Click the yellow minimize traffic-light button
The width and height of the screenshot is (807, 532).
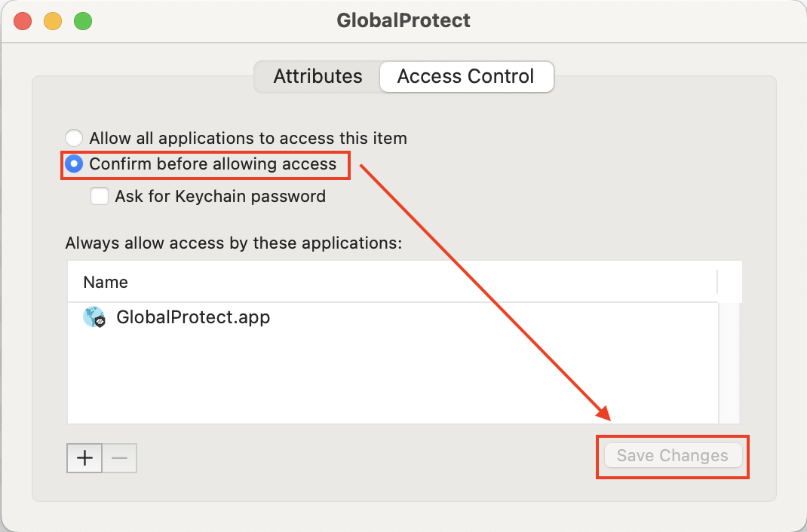pyautogui.click(x=52, y=20)
